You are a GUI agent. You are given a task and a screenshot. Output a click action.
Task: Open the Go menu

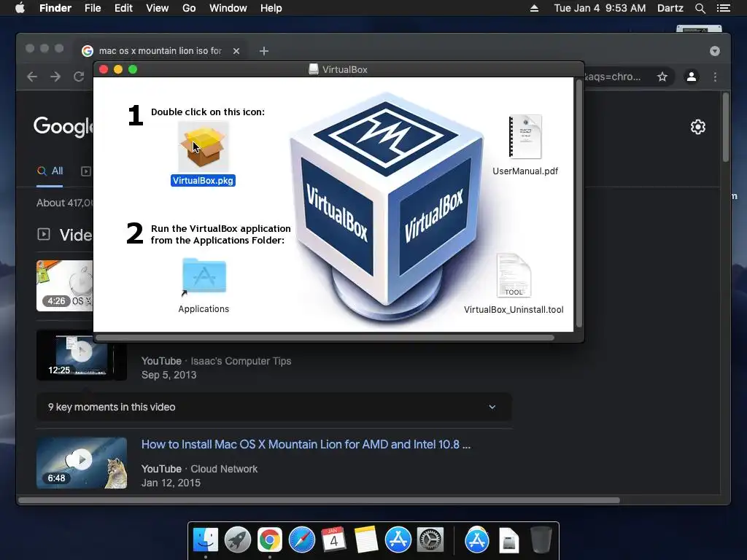(x=189, y=8)
